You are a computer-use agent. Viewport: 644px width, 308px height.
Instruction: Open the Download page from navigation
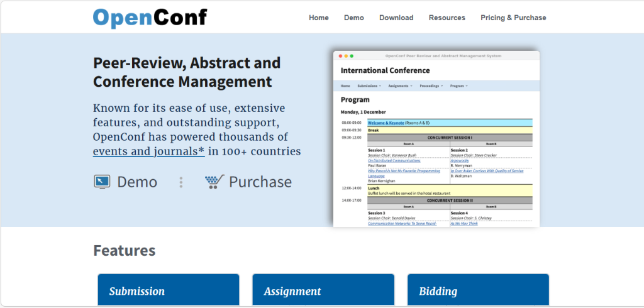[x=396, y=18]
